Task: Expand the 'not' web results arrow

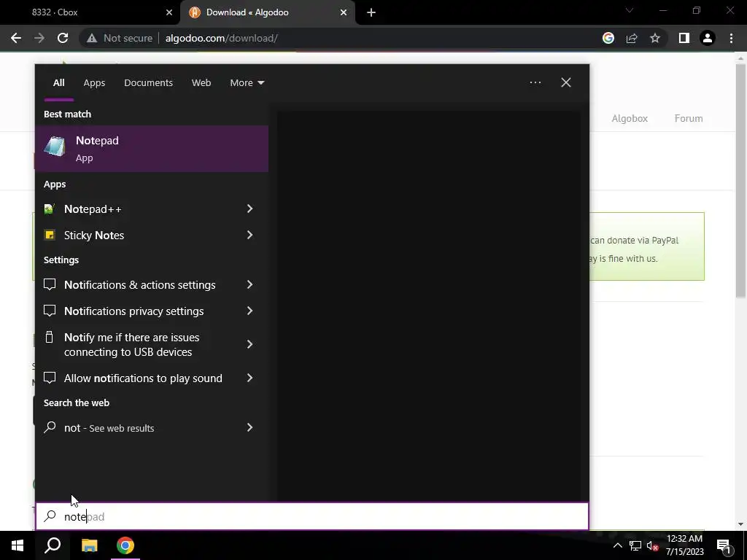Action: 249,427
